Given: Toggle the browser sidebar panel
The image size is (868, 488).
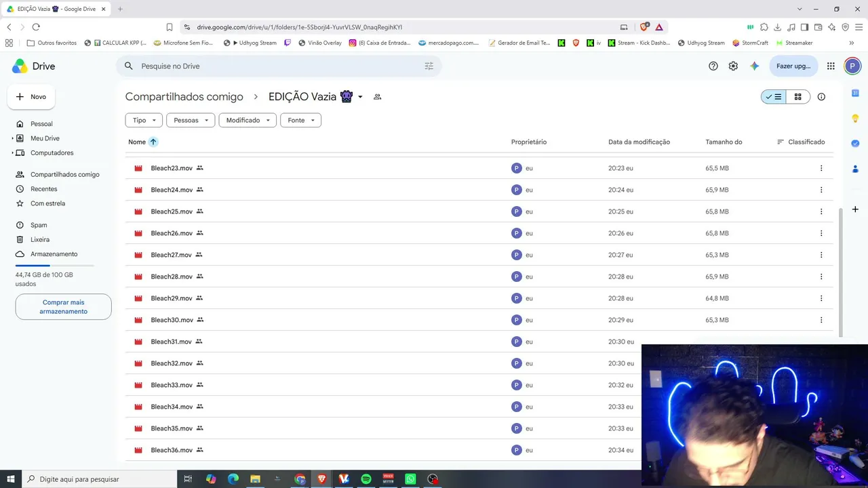Looking at the screenshot, I should point(804,27).
